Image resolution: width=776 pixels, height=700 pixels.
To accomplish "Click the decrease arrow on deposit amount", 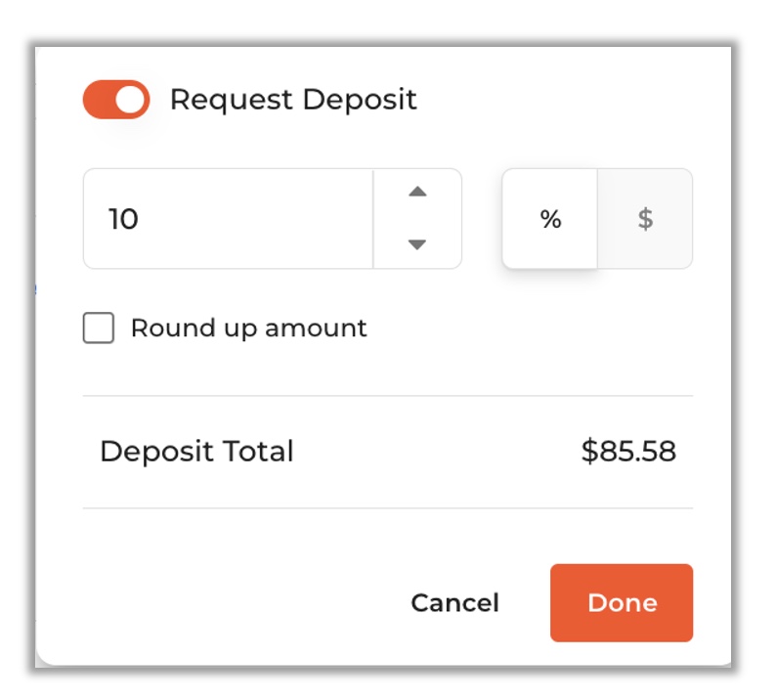I will click(417, 244).
